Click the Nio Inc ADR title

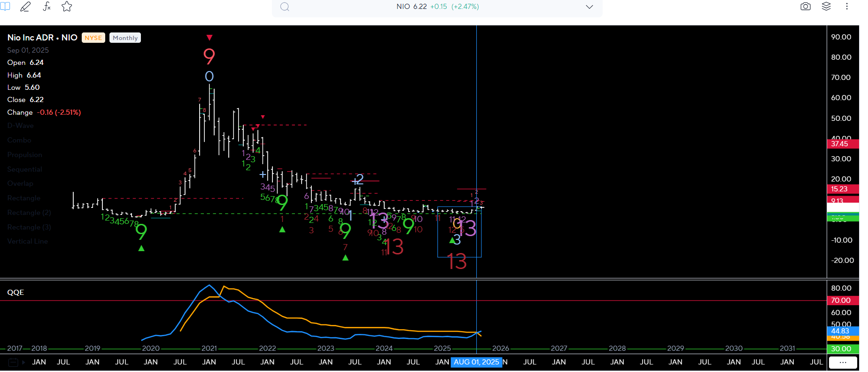[x=42, y=38]
